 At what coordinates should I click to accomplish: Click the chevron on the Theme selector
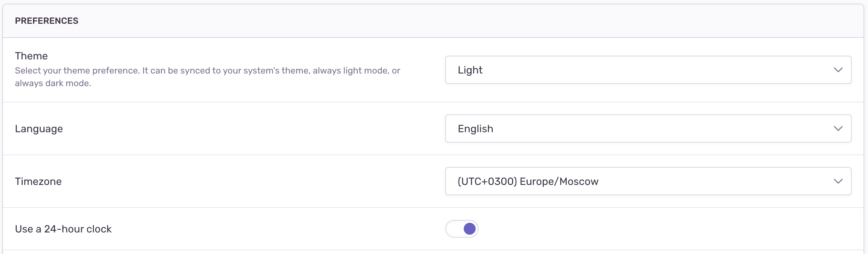coord(838,70)
